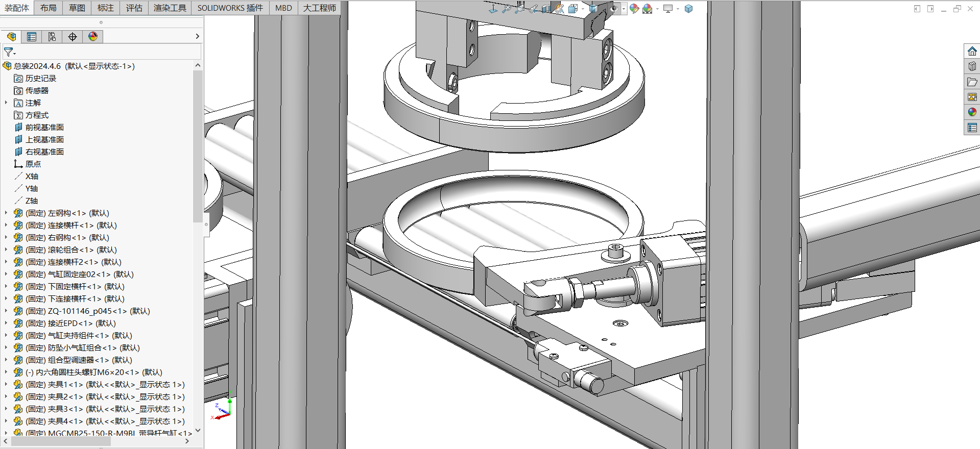The image size is (980, 449).
Task: Expand the manager panel tabs chevron
Action: coord(197,36)
